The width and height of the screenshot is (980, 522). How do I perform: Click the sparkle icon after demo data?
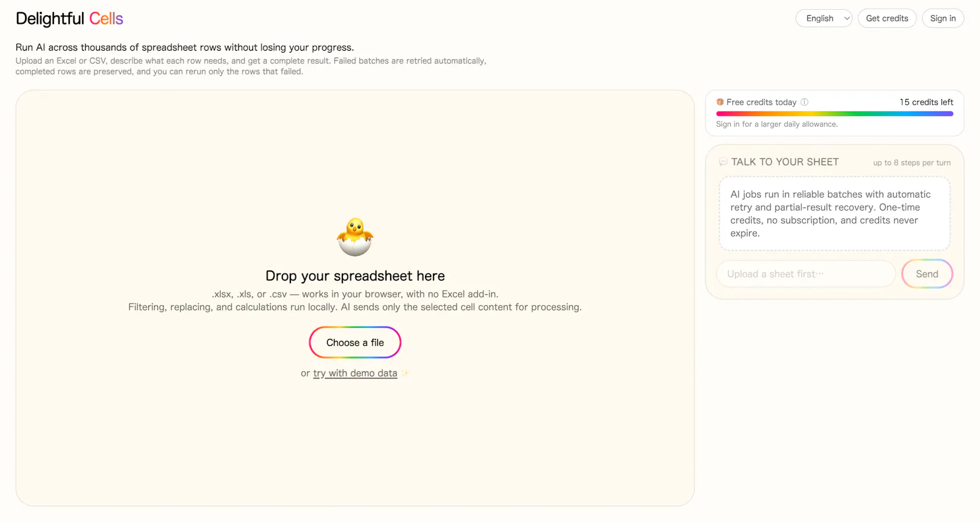point(405,373)
